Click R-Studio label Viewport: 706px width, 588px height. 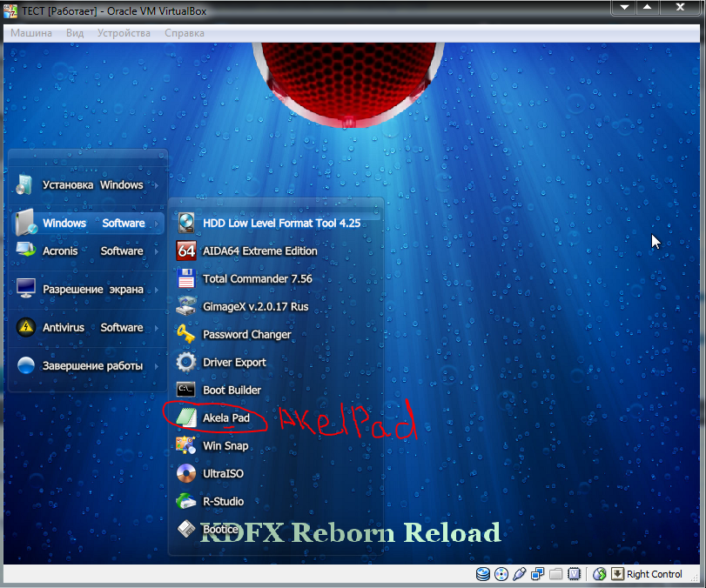(223, 502)
